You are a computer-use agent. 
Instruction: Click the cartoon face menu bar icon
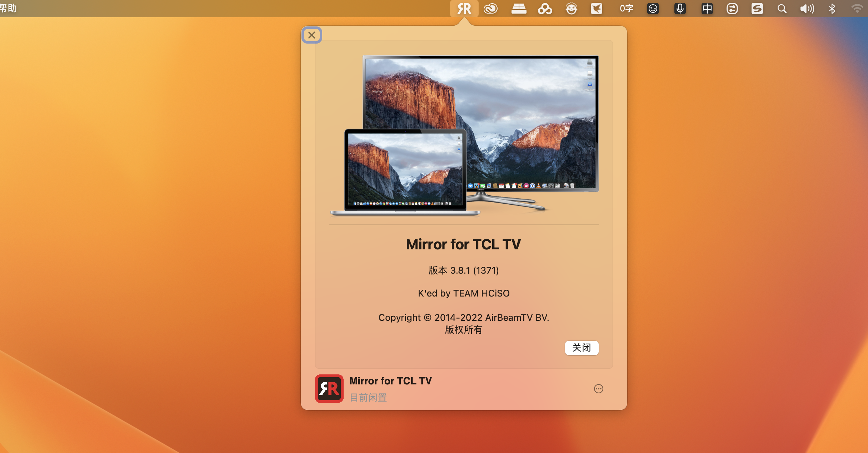click(571, 9)
